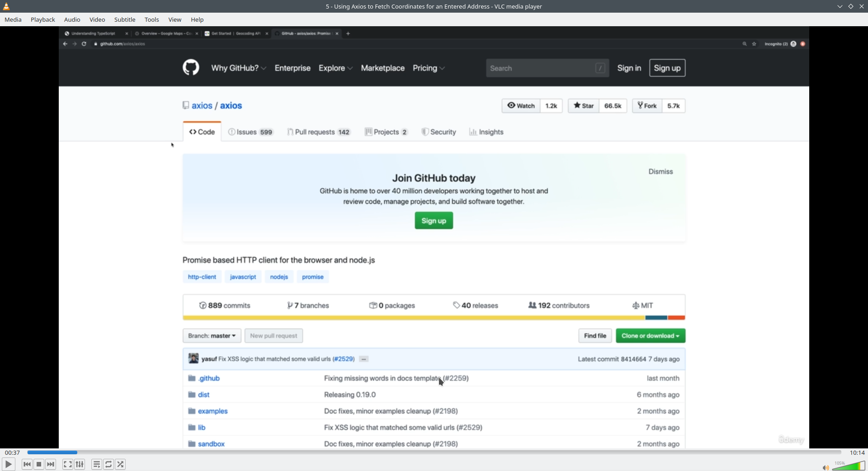
Task: Expand the Why GitHub? dropdown
Action: 239,68
